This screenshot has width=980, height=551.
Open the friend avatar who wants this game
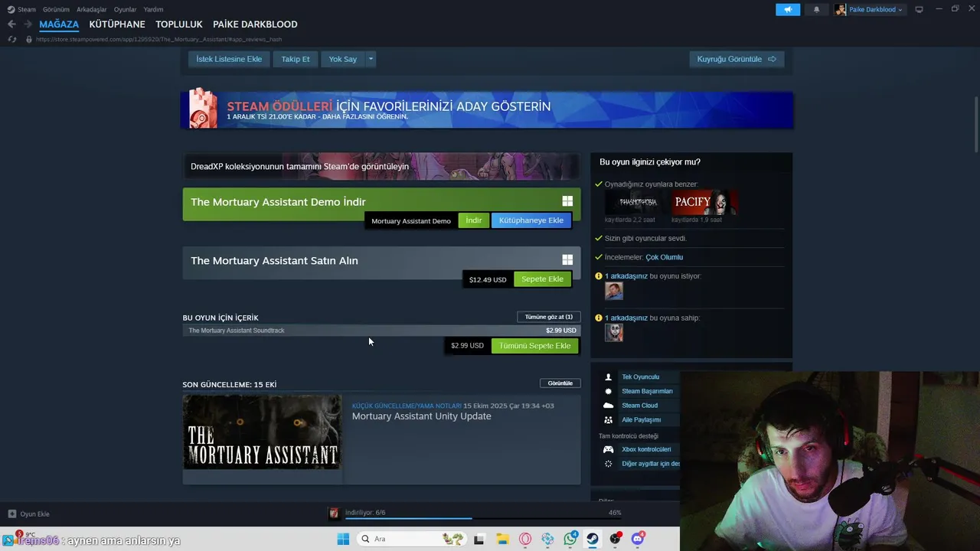point(613,291)
